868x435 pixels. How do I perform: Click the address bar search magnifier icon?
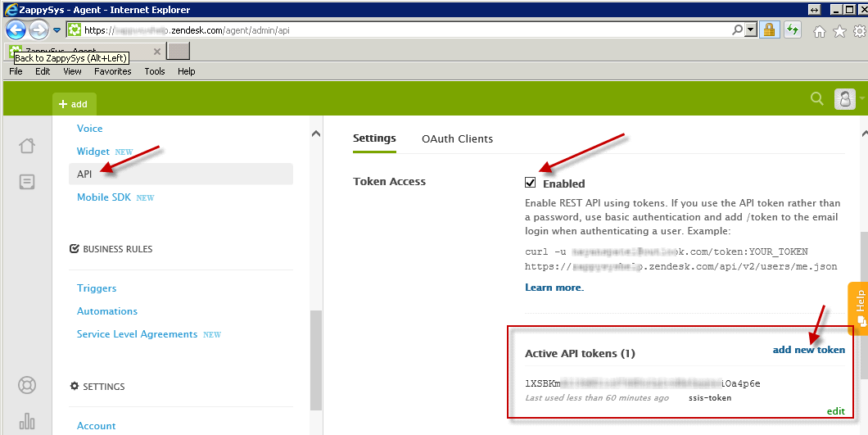pyautogui.click(x=737, y=30)
